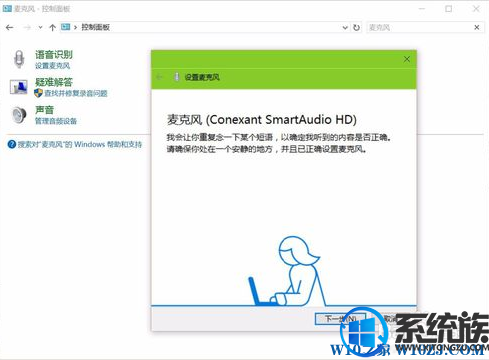The width and height of the screenshot is (489, 360).
Task: Click the troubleshooting monitor icon
Action: [18, 87]
